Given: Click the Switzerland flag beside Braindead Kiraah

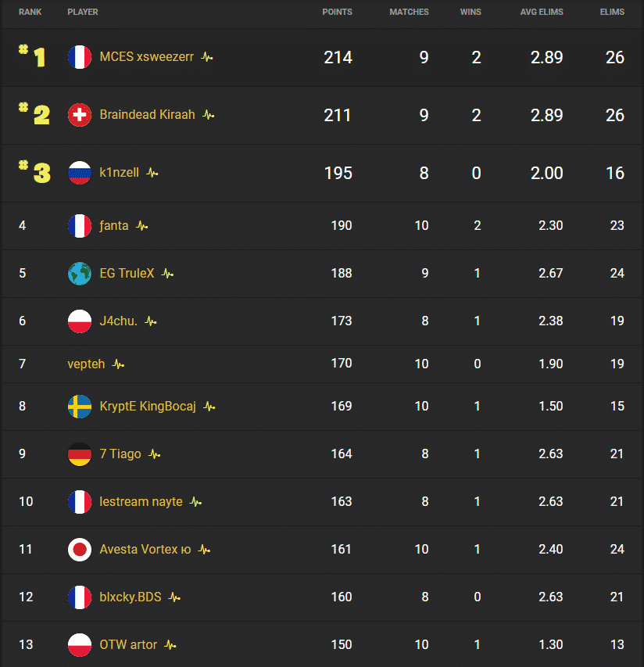Looking at the screenshot, I should click(80, 114).
